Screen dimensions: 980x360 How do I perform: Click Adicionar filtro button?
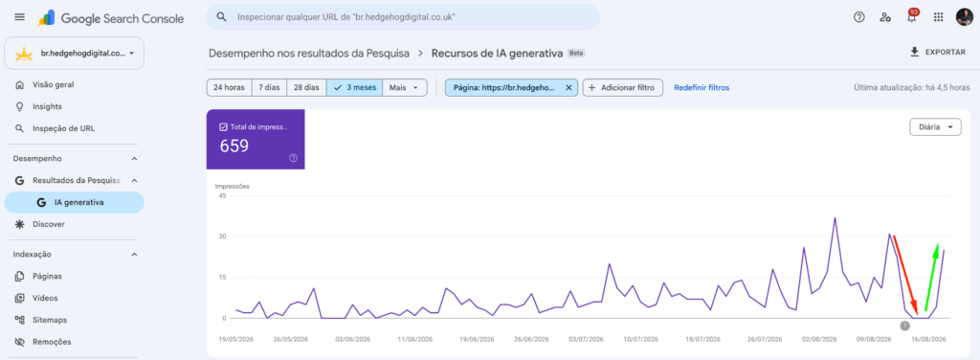[x=622, y=87]
